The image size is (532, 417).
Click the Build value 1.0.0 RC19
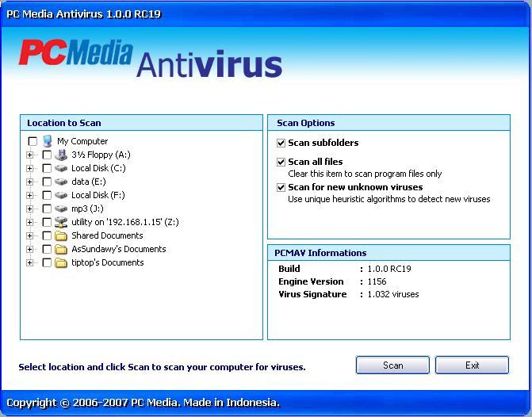tap(389, 269)
